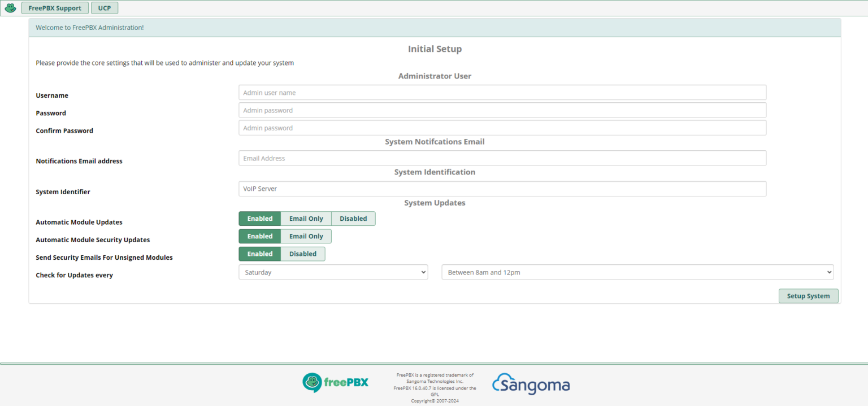
Task: Enable Automatic Module Updates
Action: click(x=259, y=219)
